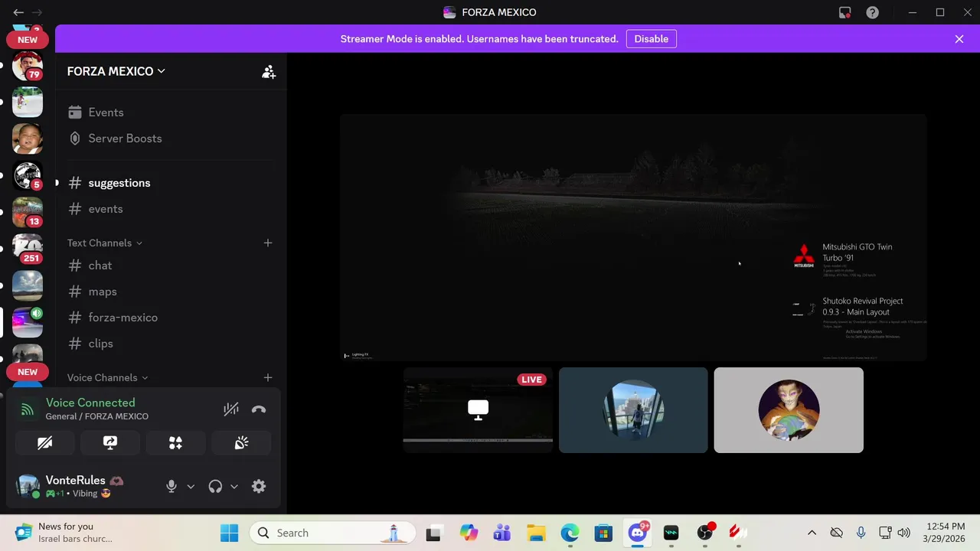Disable Streamer Mode

tap(651, 39)
